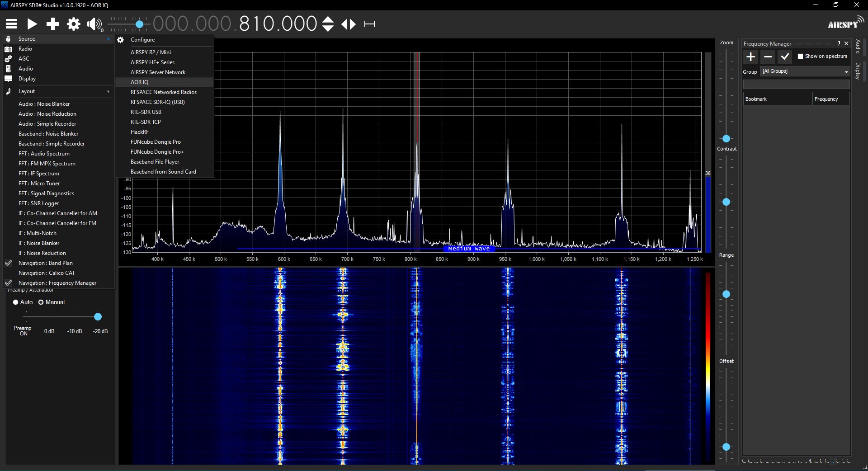Remove bookmark with minus icon

[x=768, y=57]
